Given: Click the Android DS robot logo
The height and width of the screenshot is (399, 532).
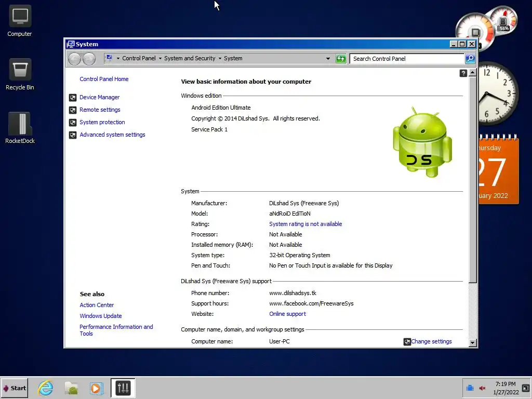Looking at the screenshot, I should [x=422, y=142].
